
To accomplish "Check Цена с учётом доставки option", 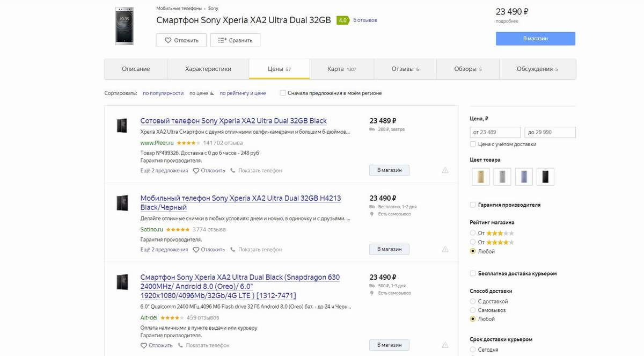I will click(x=473, y=144).
